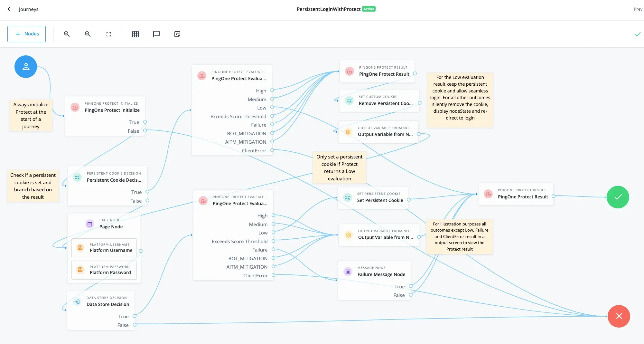Select the green success endpoint node
The width and height of the screenshot is (644, 344).
tap(618, 197)
